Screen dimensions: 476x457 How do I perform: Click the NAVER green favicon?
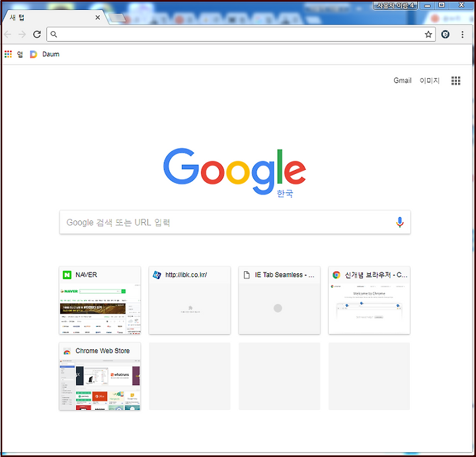[x=67, y=275]
